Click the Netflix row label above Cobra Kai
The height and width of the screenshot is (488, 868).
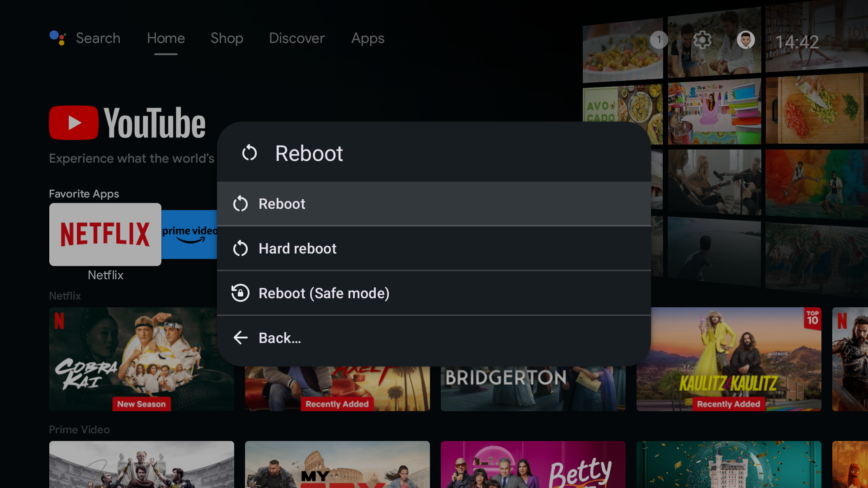(x=65, y=296)
